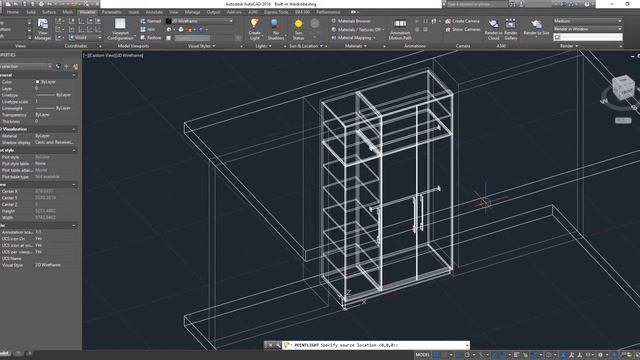640x360 pixels.
Task: Switch to the Solid ribbon tab
Action: coord(31,12)
